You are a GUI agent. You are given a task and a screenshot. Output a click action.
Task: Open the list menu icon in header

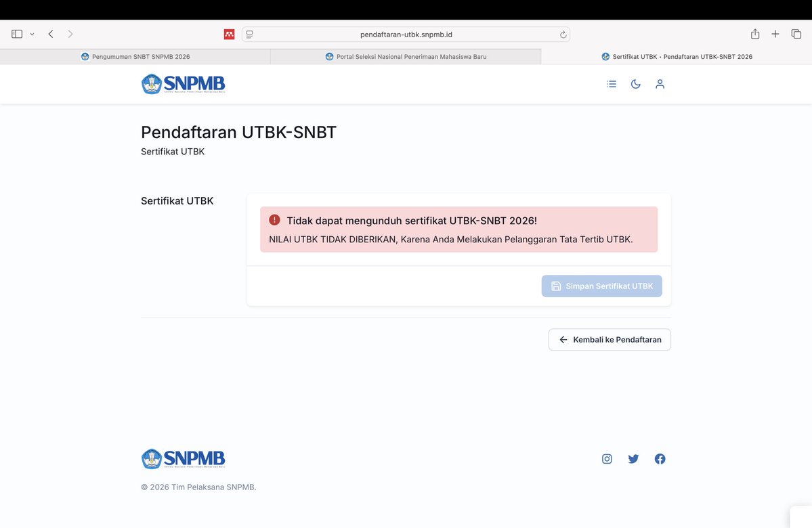[611, 84]
